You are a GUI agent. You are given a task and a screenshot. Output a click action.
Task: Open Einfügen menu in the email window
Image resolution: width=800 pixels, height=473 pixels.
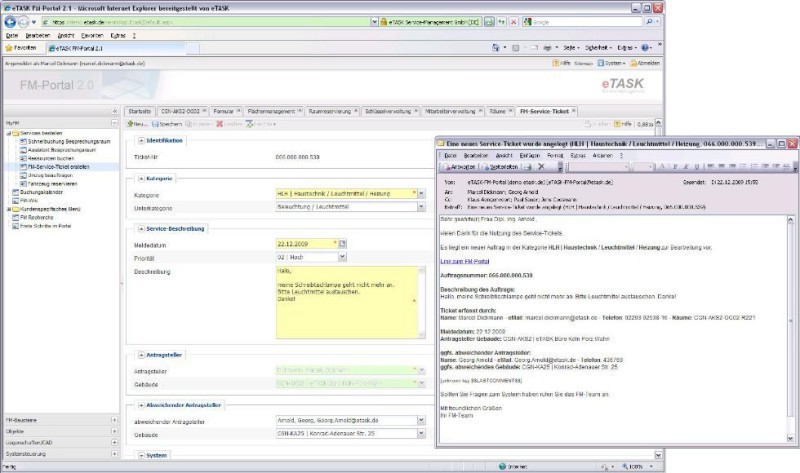tap(530, 155)
